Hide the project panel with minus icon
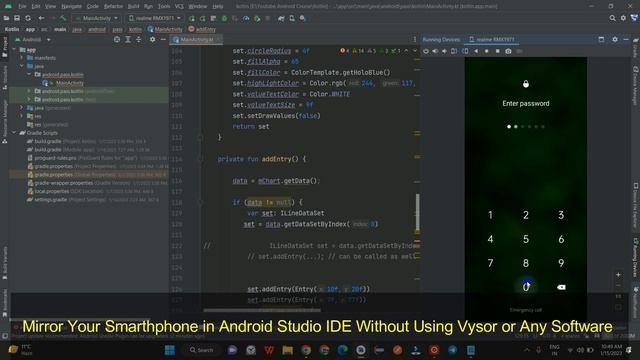 tap(163, 40)
